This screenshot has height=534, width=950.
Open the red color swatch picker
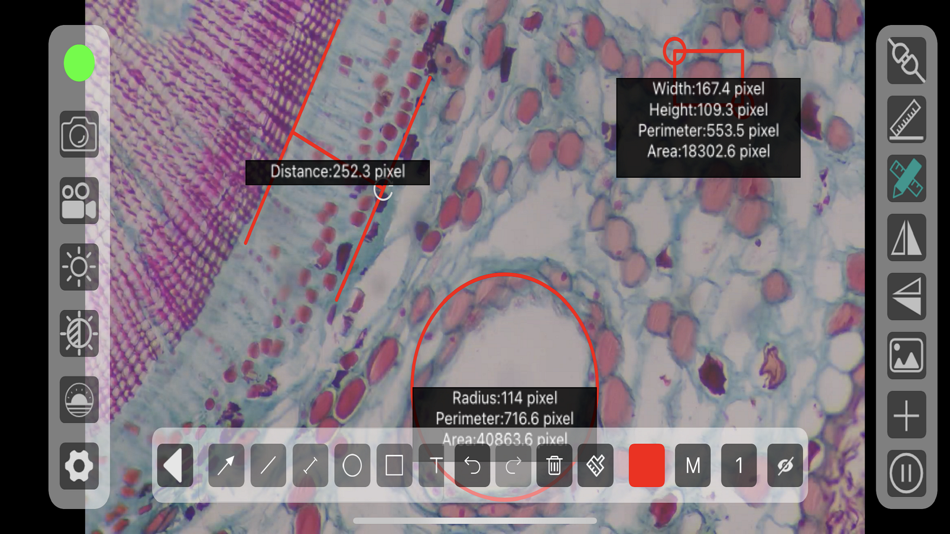point(646,466)
